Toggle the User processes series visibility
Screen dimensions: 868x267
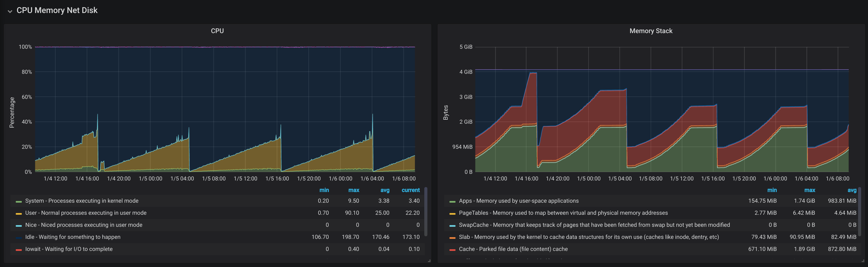86,213
